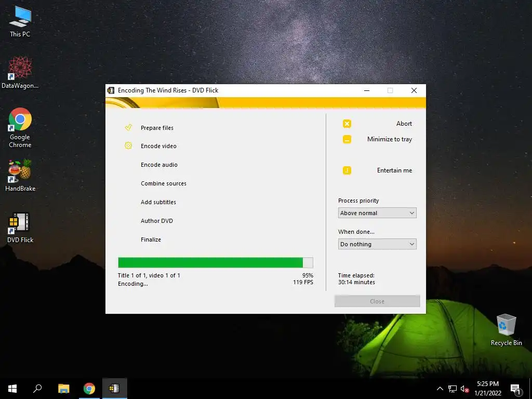Viewport: 532px width, 399px height.
Task: Open the Windows Start menu
Action: pos(12,389)
